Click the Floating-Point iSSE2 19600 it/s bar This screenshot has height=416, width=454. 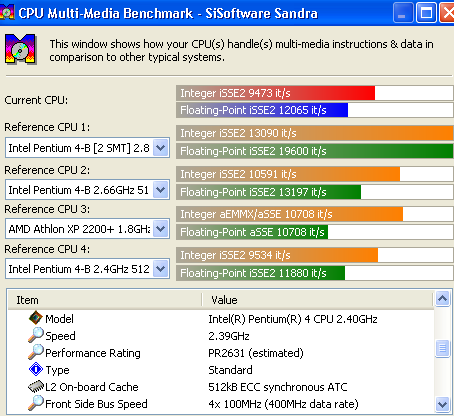[x=315, y=151]
